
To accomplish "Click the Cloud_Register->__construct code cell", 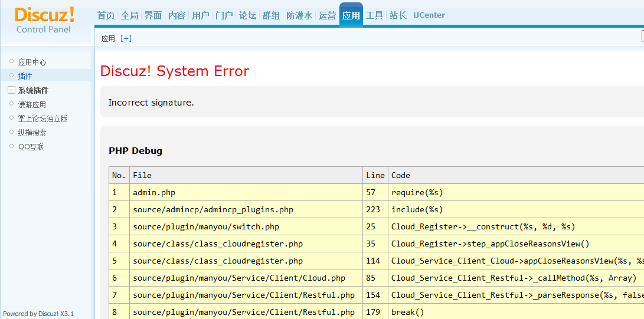I will click(516, 226).
